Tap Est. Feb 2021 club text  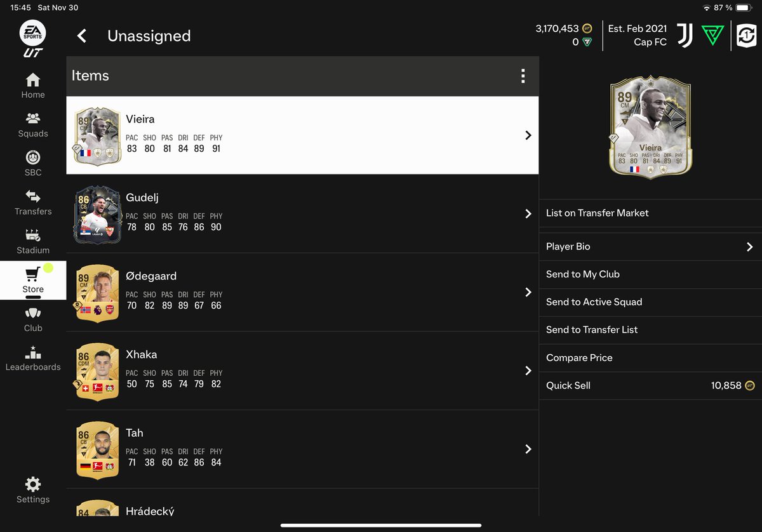[x=638, y=29]
